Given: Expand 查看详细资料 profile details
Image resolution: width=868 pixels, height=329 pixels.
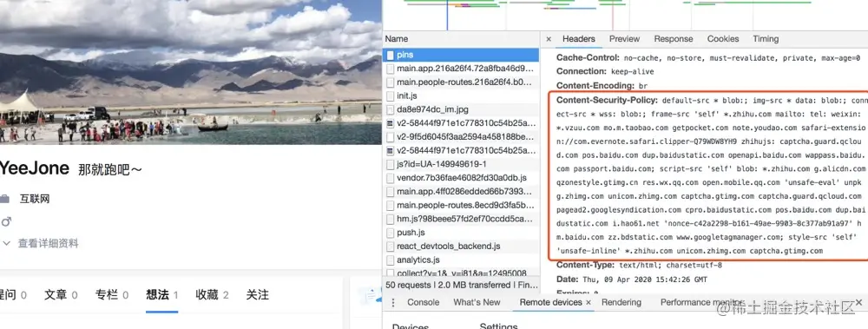Looking at the screenshot, I should pos(40,243).
